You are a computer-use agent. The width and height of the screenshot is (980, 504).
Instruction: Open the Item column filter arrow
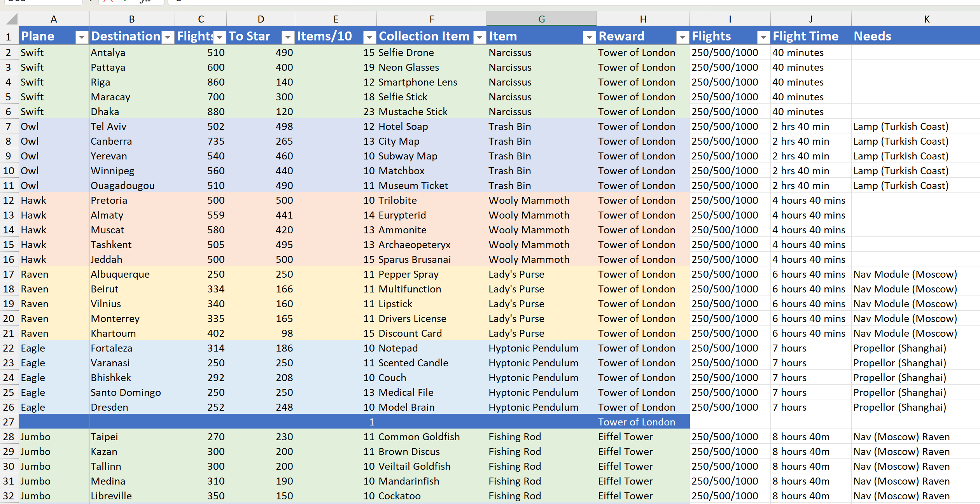point(590,37)
